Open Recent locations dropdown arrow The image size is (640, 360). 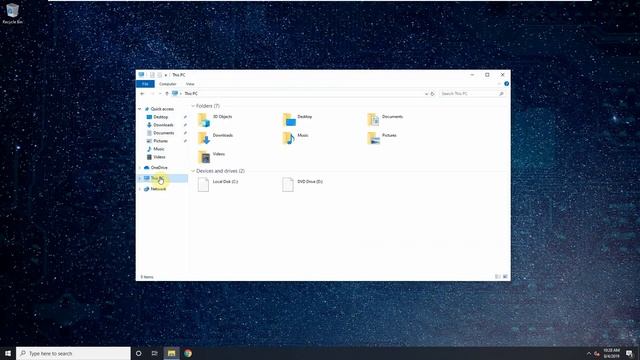[x=160, y=93]
